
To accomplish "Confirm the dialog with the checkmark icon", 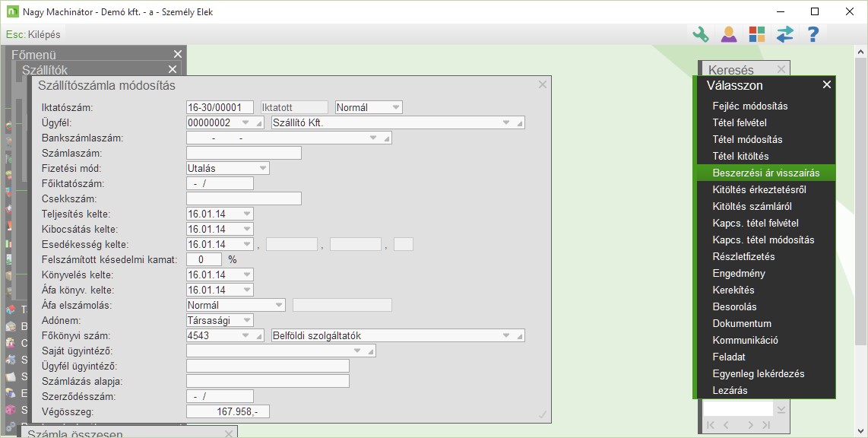I will [543, 414].
